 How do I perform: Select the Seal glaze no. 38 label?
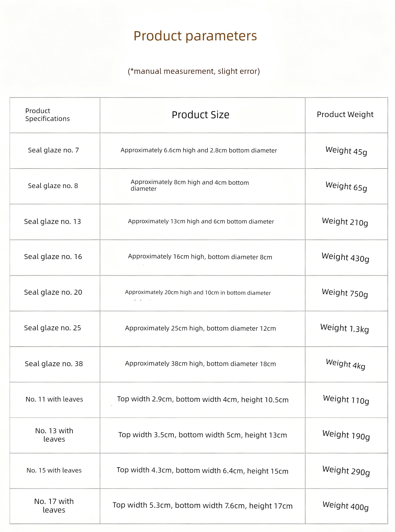tap(54, 364)
